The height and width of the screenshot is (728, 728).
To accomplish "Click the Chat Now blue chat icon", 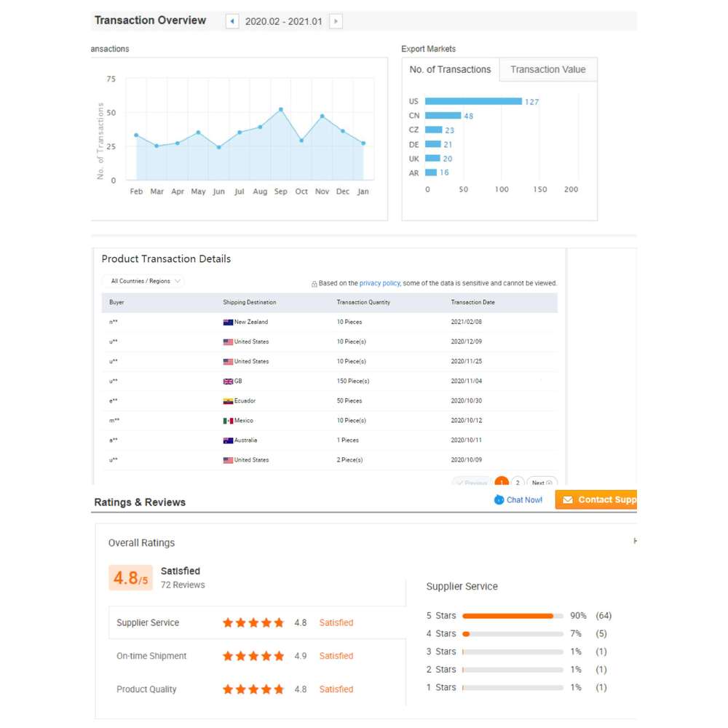I will (x=499, y=500).
